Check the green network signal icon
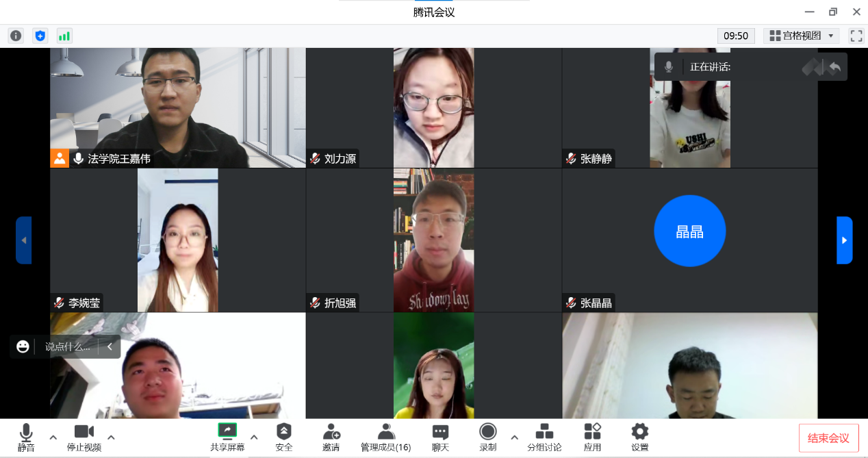The height and width of the screenshot is (458, 868). tap(64, 36)
